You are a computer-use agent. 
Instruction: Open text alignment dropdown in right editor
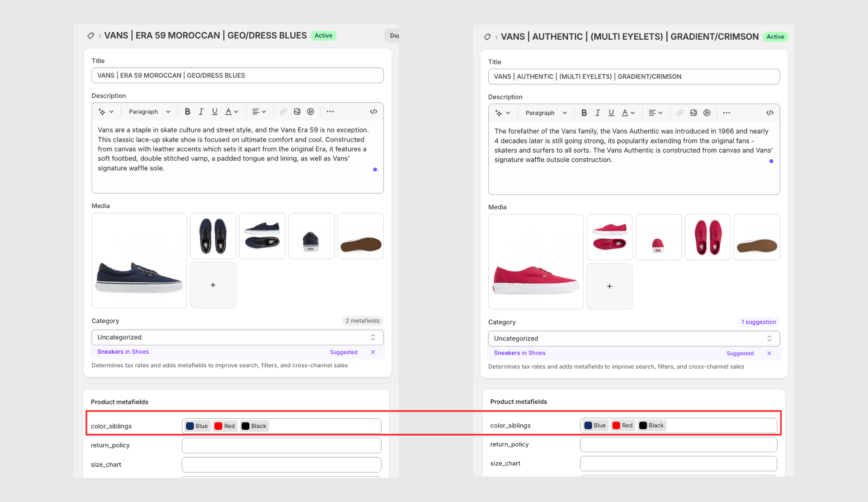[655, 113]
